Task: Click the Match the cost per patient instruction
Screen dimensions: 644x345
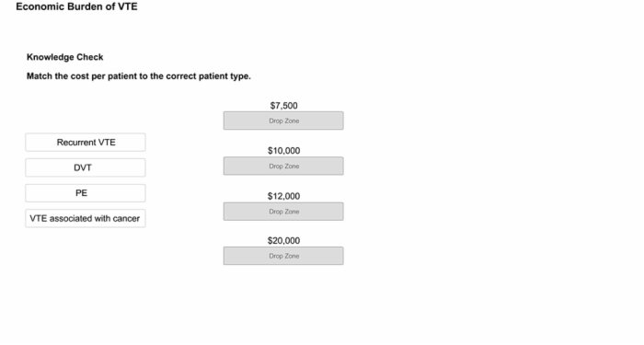Action: tap(139, 76)
